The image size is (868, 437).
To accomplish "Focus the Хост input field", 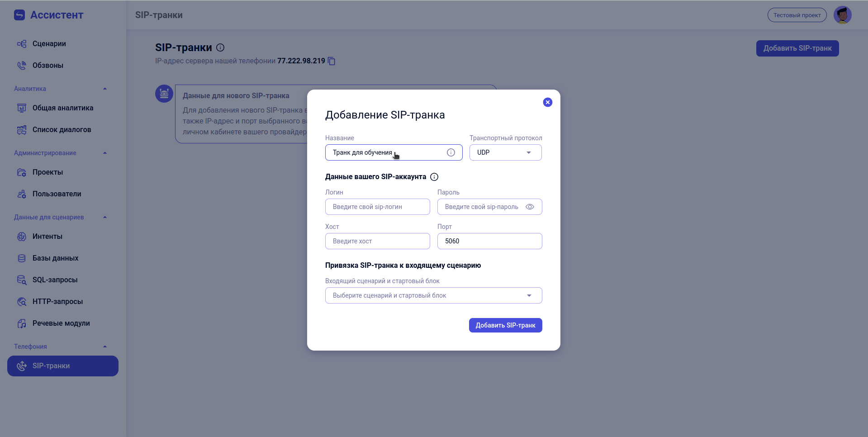I will pyautogui.click(x=377, y=241).
